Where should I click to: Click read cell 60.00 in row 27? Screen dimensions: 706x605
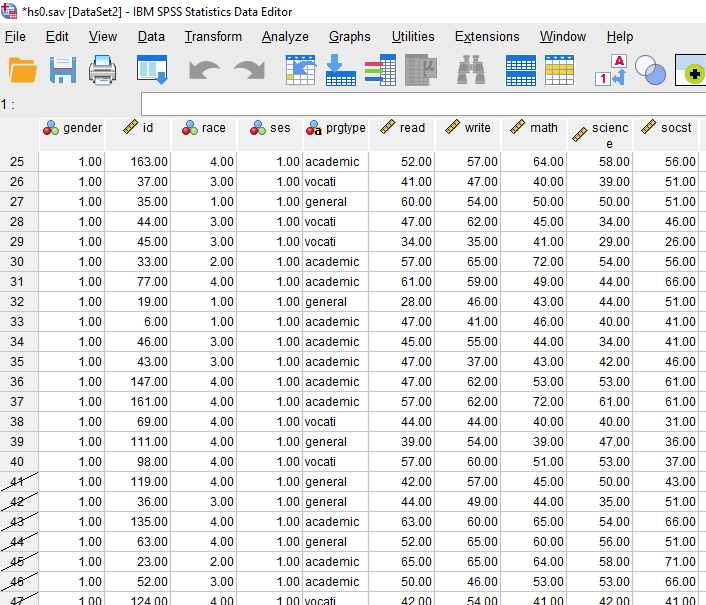pyautogui.click(x=402, y=202)
